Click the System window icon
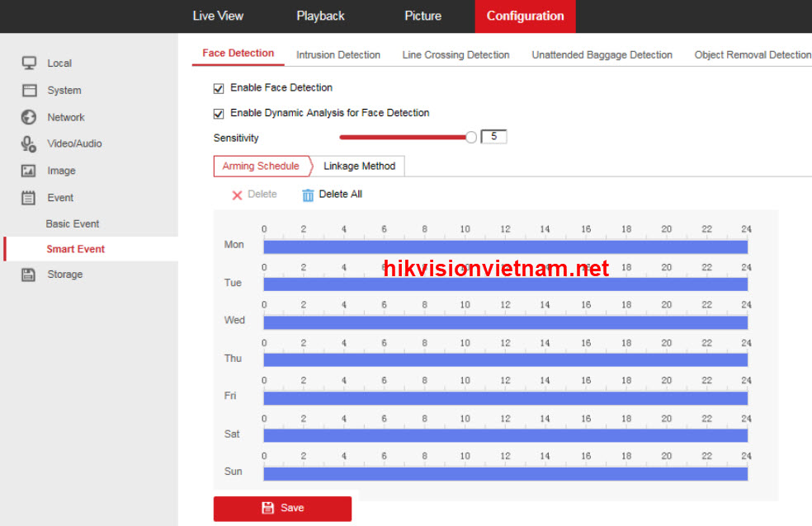812x526 pixels. tap(29, 90)
